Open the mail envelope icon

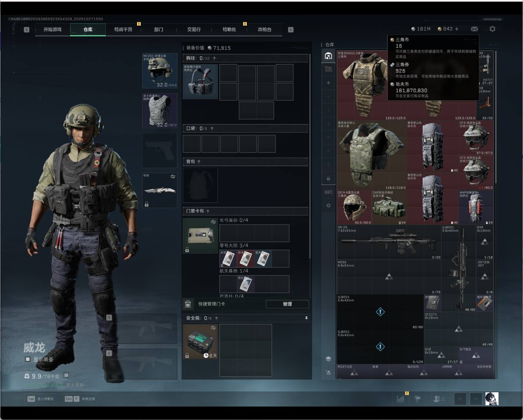click(474, 29)
